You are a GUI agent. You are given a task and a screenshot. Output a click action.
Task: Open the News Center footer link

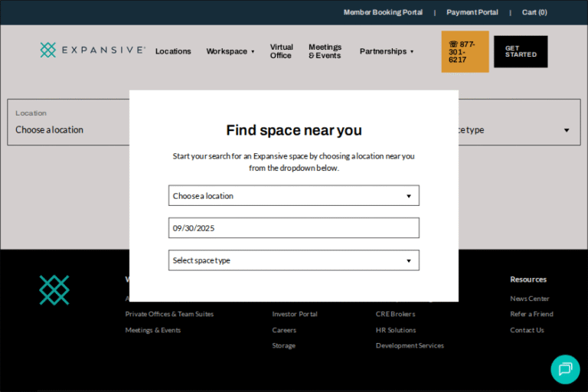530,299
